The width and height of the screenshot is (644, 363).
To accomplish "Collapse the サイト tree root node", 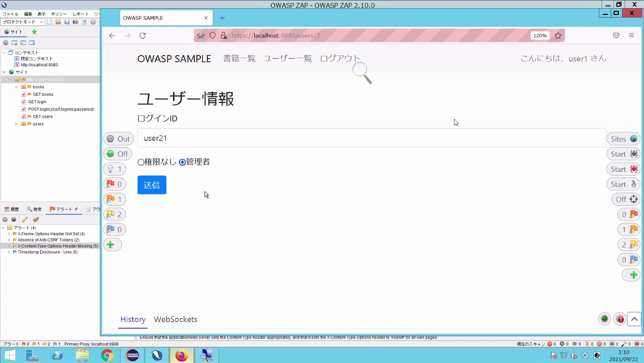I will (x=4, y=72).
